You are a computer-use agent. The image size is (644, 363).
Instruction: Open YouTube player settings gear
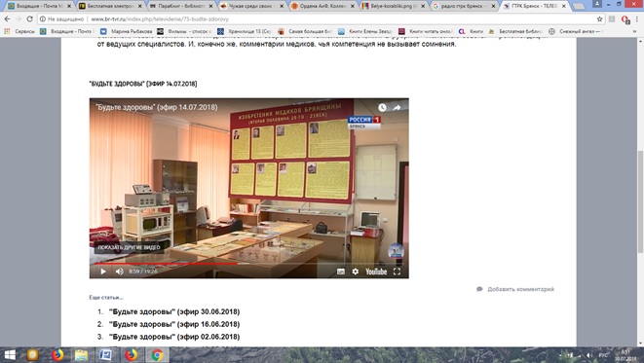(356, 272)
